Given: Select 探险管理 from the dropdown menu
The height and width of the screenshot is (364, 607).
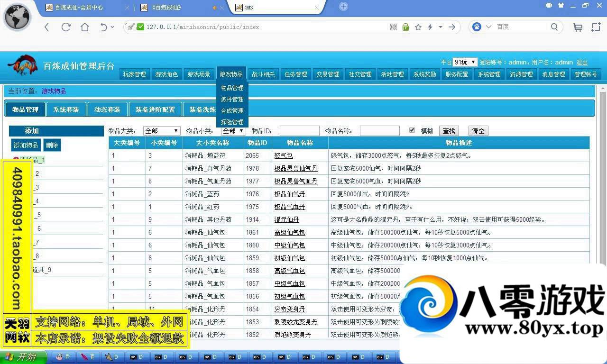Looking at the screenshot, I should click(x=232, y=122).
